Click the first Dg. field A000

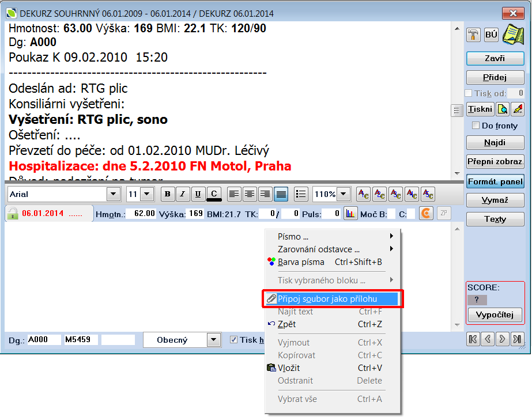(44, 340)
